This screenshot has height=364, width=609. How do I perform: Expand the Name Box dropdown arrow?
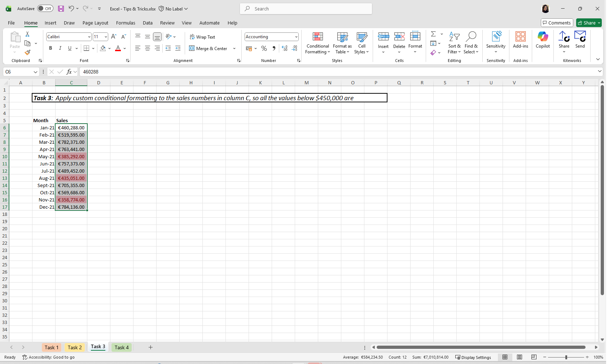35,72
